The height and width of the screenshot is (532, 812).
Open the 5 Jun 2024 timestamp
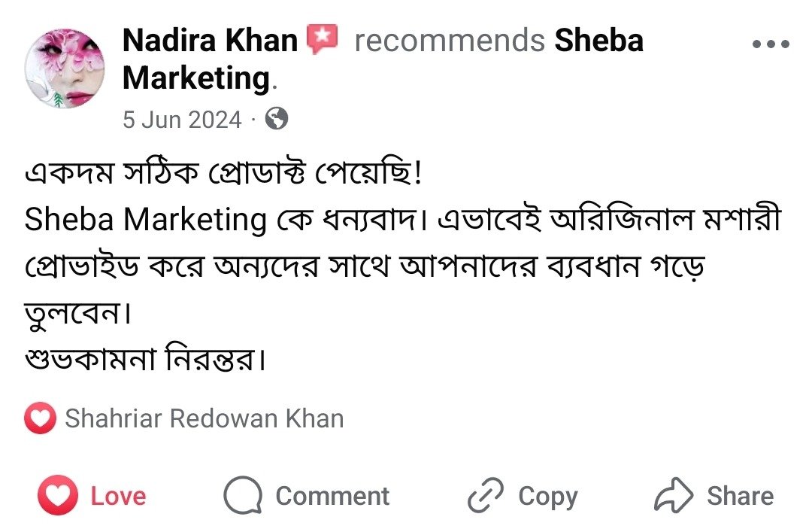pos(182,120)
